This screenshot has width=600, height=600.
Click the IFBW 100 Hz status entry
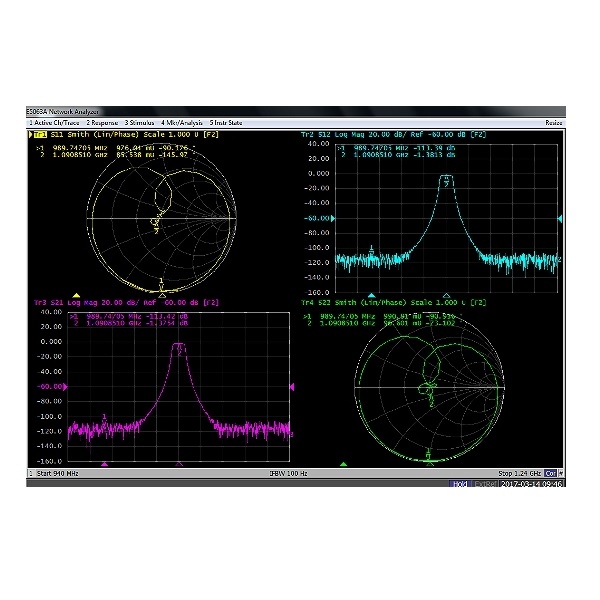coord(288,473)
